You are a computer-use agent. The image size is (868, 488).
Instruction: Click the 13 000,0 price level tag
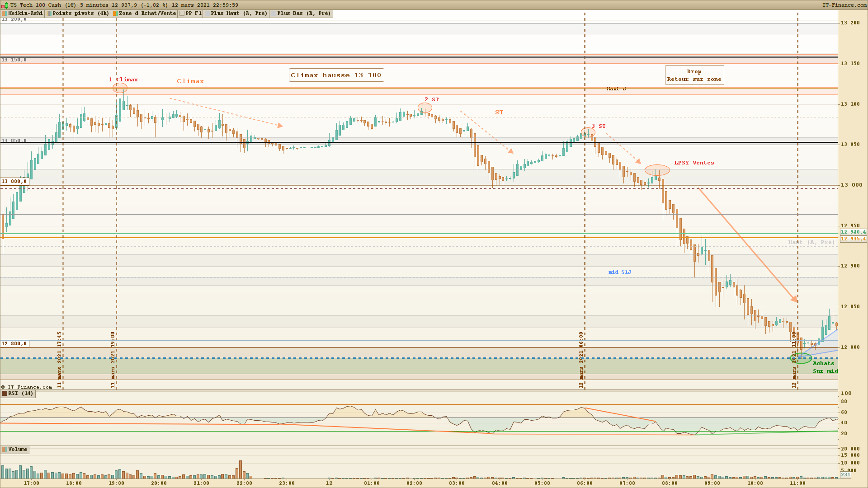pos(14,182)
